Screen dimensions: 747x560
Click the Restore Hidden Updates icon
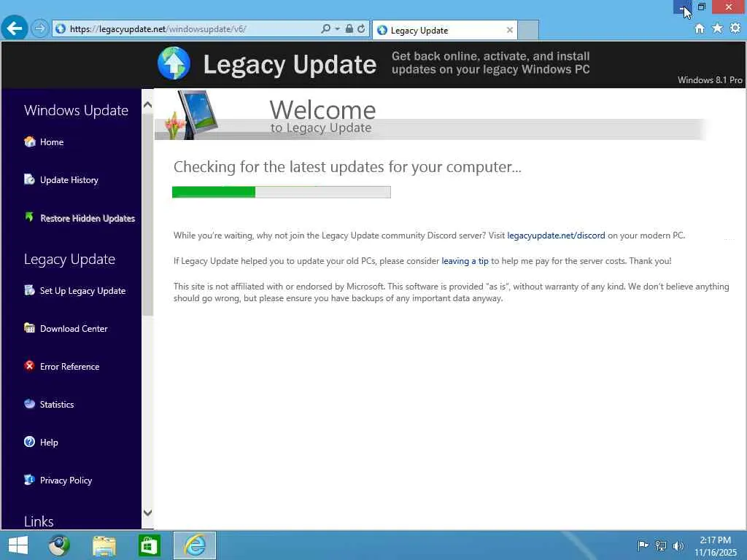[29, 217]
